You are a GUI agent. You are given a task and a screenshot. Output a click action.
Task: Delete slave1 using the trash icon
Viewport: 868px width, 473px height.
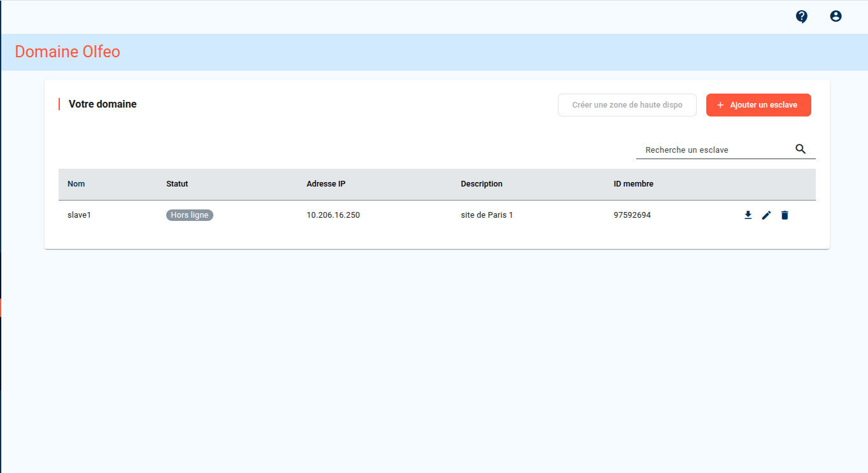point(785,215)
